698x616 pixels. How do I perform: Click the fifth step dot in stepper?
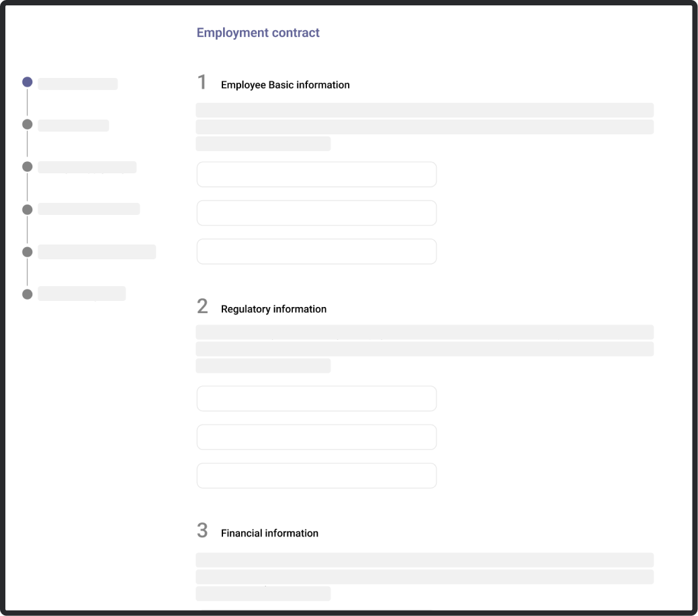click(28, 251)
